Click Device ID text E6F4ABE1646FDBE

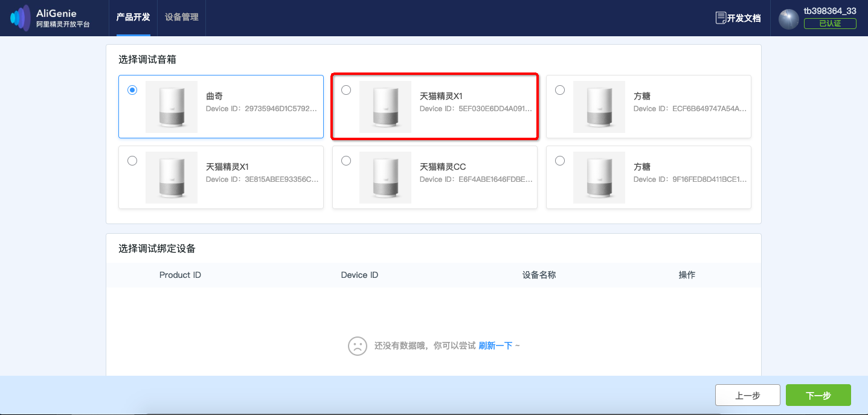click(x=476, y=179)
